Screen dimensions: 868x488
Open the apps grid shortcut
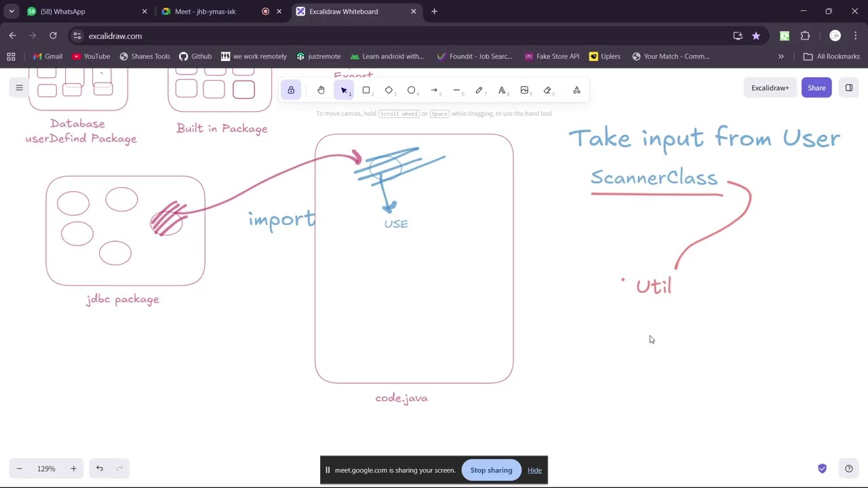coord(11,56)
